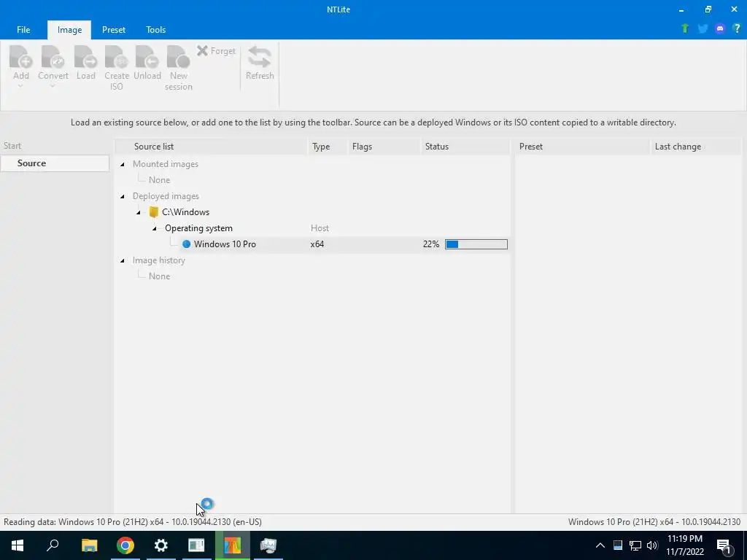Screen dimensions: 747x560
Task: Open Settings gear on taskbar
Action: click(161, 545)
